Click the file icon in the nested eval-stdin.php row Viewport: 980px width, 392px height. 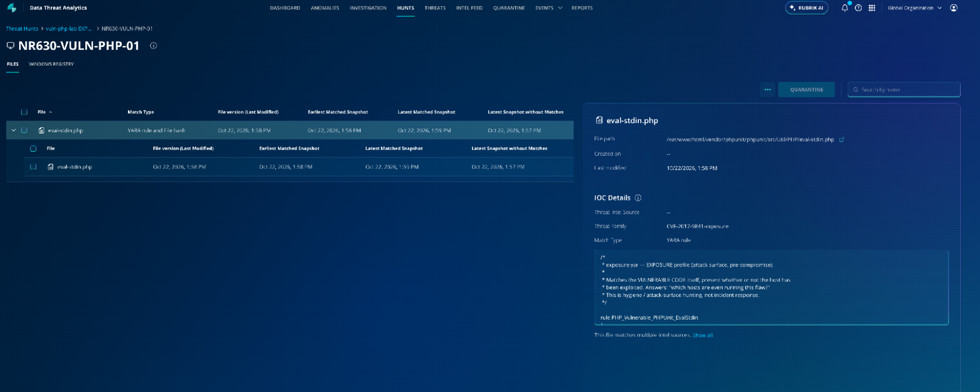50,167
